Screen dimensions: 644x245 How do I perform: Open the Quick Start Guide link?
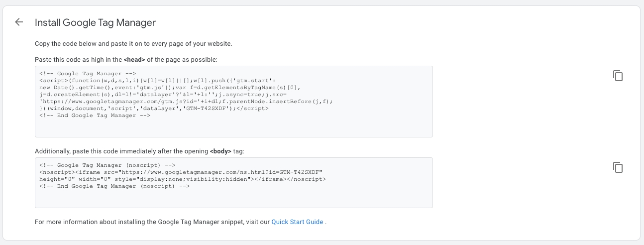click(x=297, y=222)
